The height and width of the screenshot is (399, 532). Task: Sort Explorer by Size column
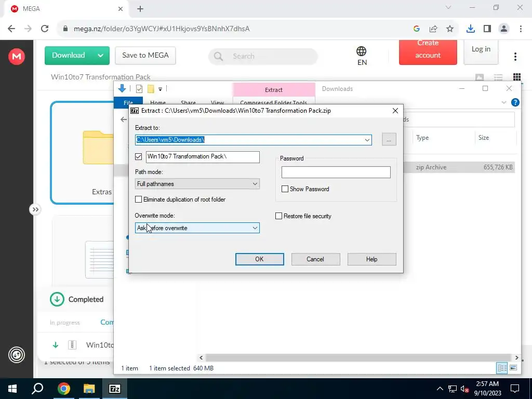[x=484, y=138]
